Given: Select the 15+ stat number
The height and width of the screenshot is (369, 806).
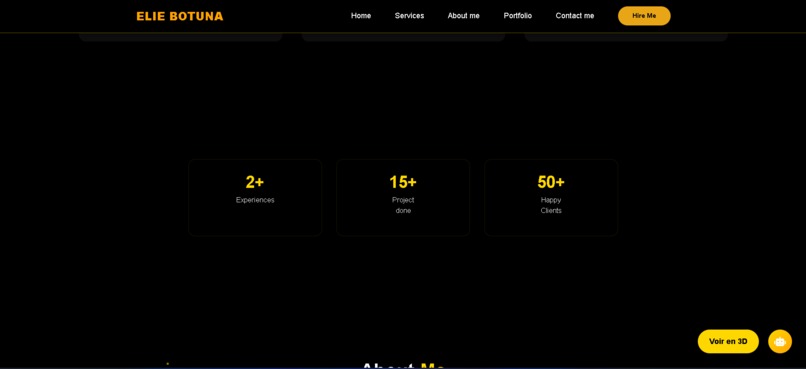Looking at the screenshot, I should pos(403,182).
